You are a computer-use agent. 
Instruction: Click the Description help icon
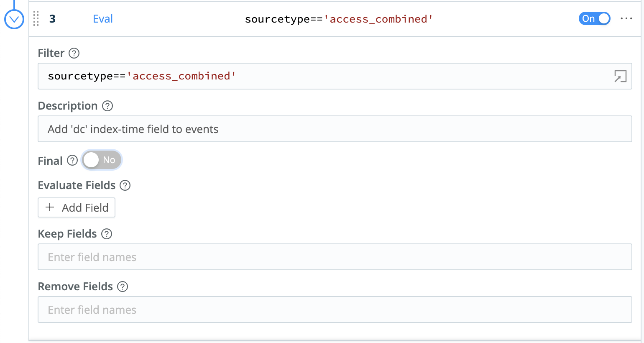point(107,106)
